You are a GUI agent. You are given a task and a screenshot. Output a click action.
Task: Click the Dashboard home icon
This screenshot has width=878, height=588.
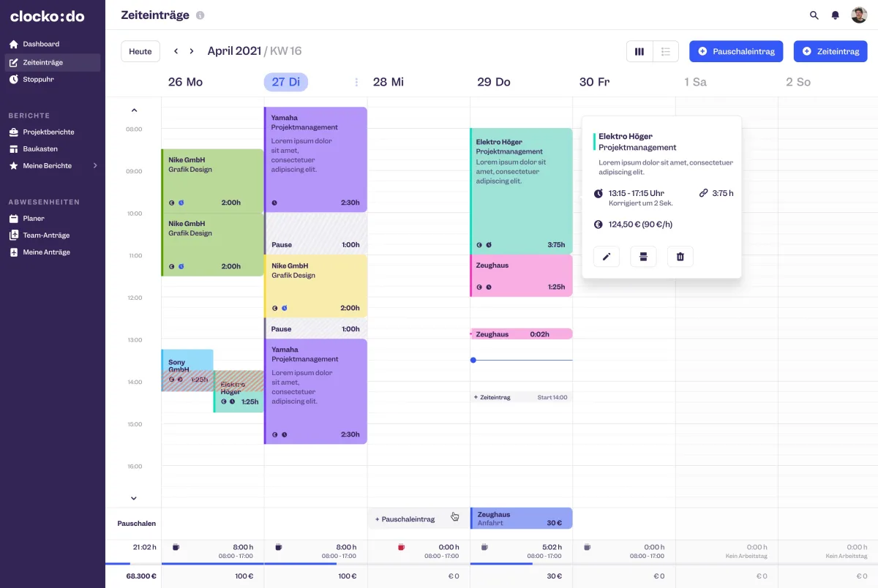(x=13, y=44)
